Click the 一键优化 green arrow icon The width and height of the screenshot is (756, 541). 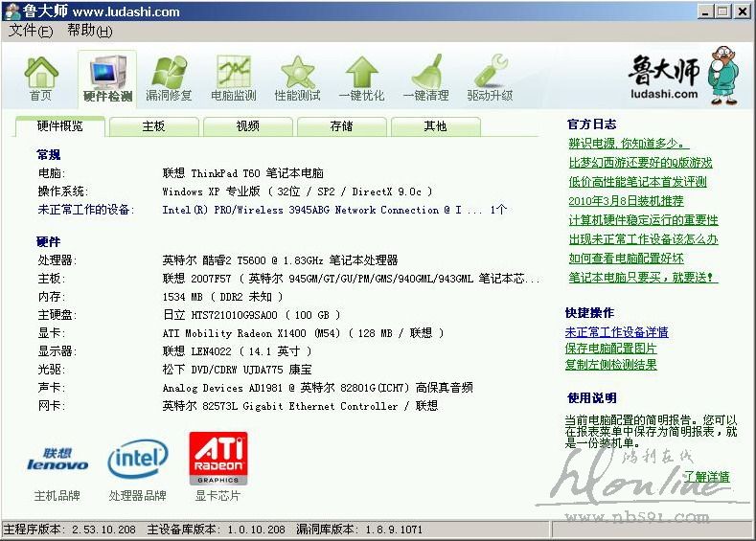tap(361, 79)
